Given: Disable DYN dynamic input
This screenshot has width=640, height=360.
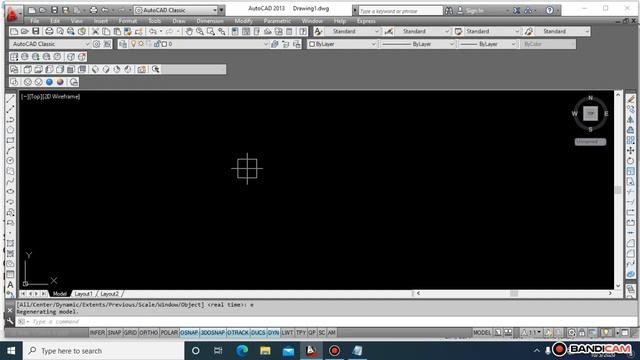Looking at the screenshot, I should pos(273,333).
